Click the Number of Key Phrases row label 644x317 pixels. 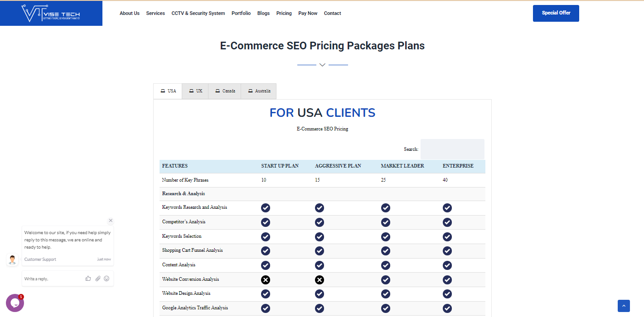click(185, 180)
